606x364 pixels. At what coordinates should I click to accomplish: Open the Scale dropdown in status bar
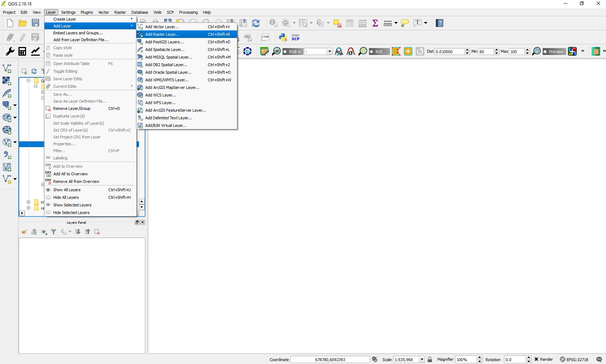[x=422, y=359]
